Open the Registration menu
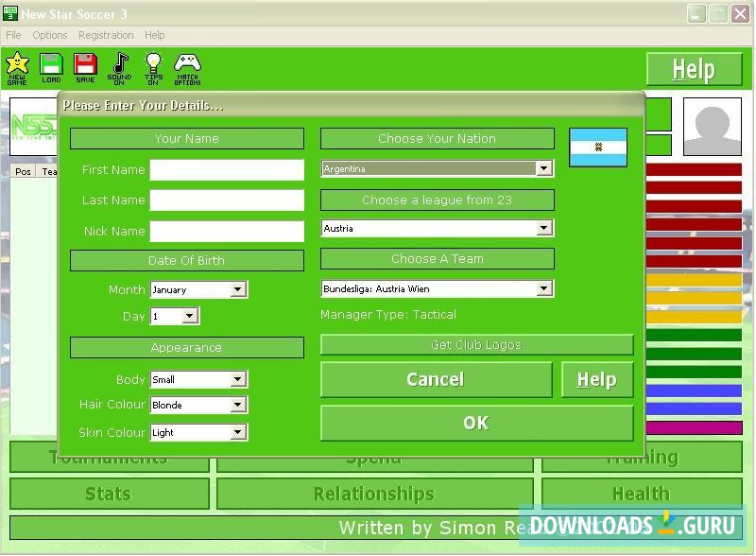Image resolution: width=756 pixels, height=556 pixels. 106,35
